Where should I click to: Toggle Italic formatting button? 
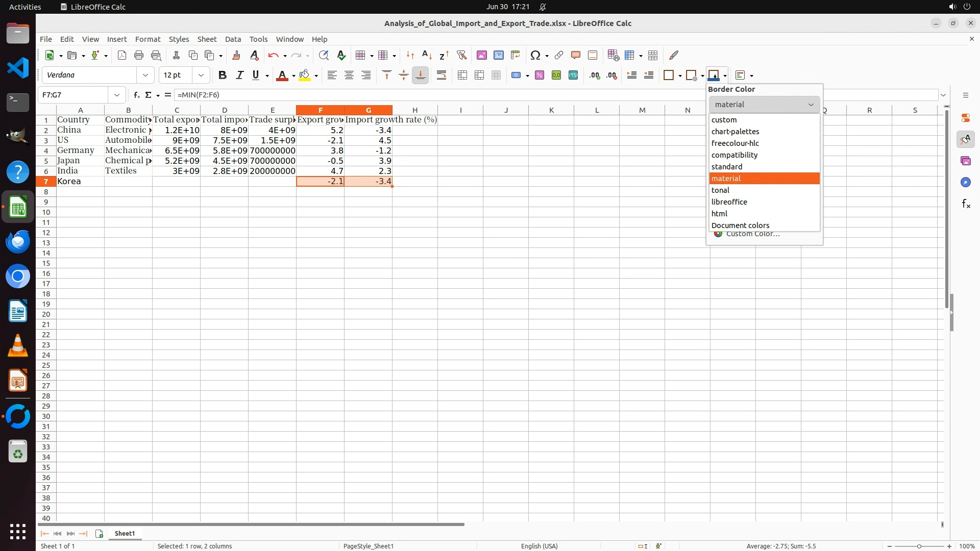click(x=239, y=76)
